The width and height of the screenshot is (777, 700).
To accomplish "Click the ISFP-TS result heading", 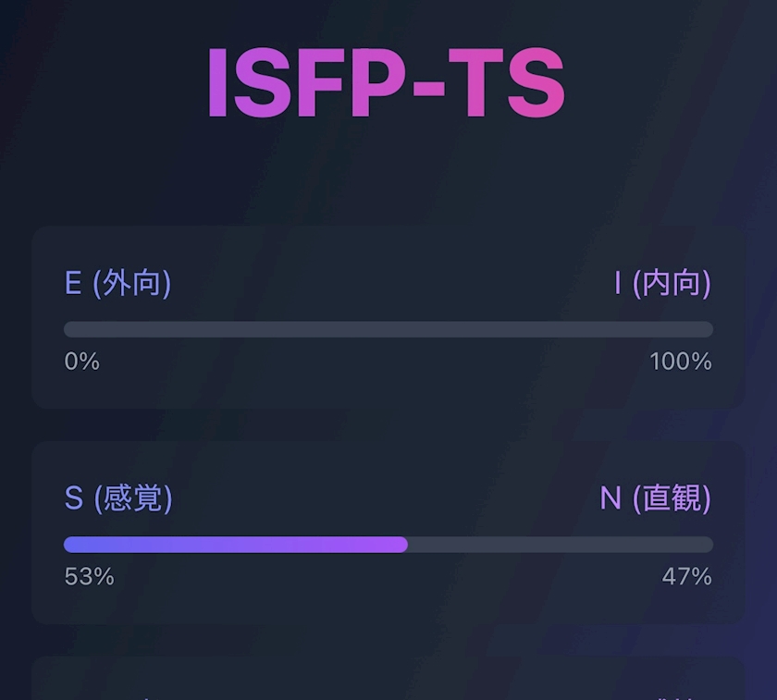I will click(385, 83).
